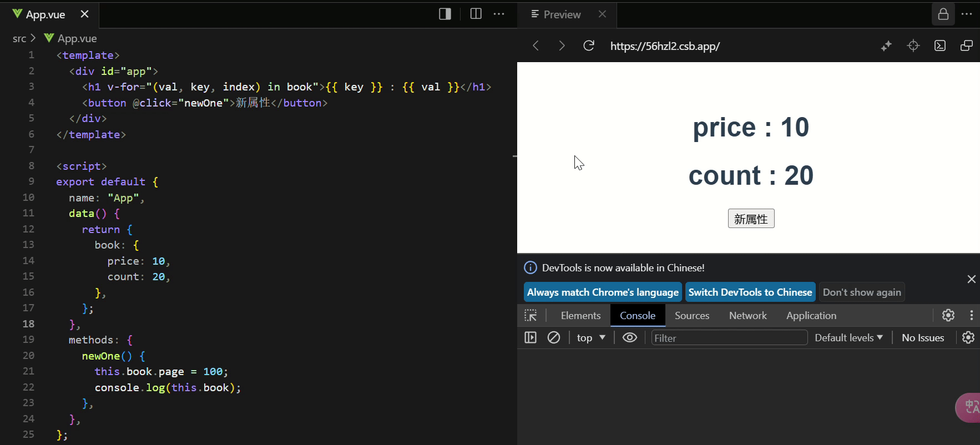Open the Default levels dropdown

click(848, 338)
